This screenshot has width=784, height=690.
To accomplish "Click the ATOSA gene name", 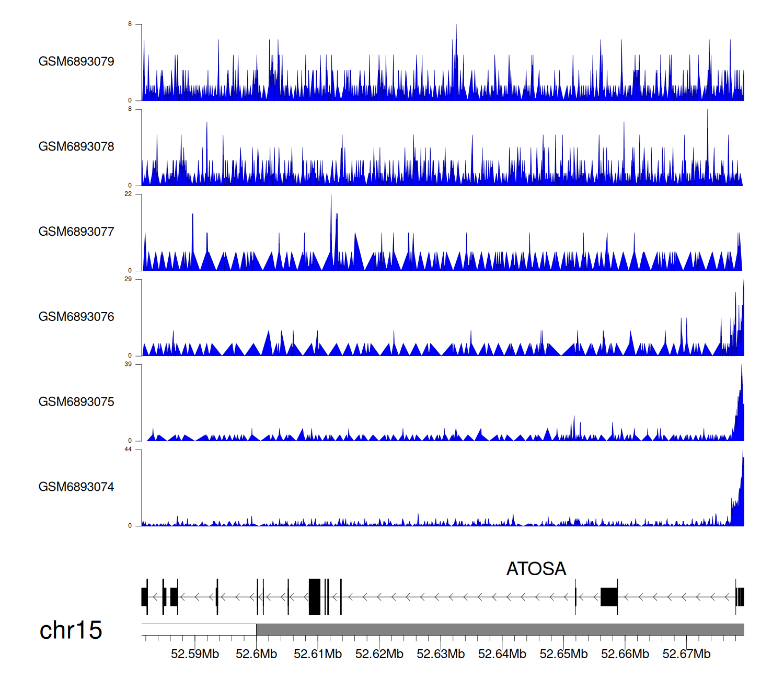I will coord(536,569).
